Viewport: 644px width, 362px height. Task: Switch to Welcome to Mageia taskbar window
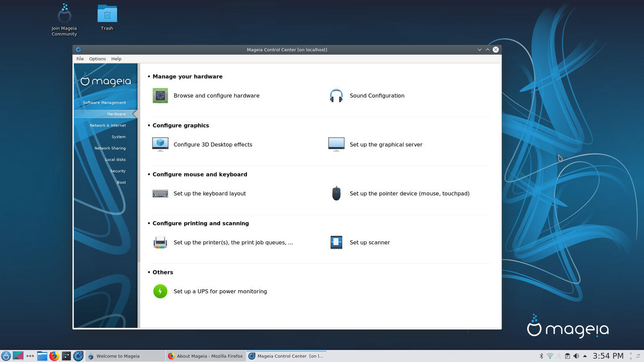pos(125,356)
